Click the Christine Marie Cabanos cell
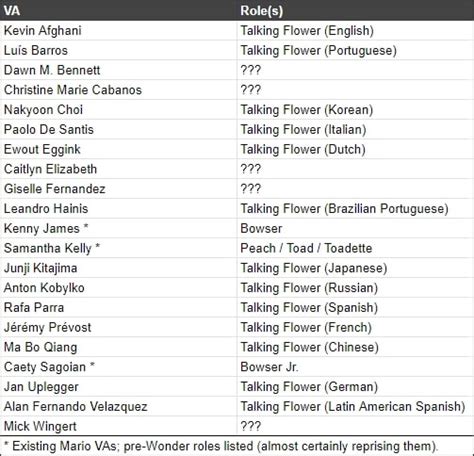Image resolution: width=474 pixels, height=456 pixels. [118, 90]
